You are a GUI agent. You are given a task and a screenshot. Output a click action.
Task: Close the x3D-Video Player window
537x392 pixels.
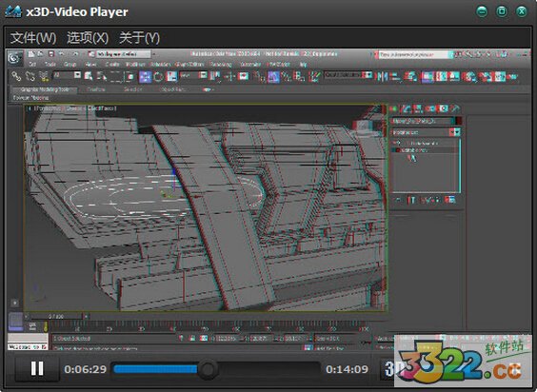pyautogui.click(x=522, y=11)
